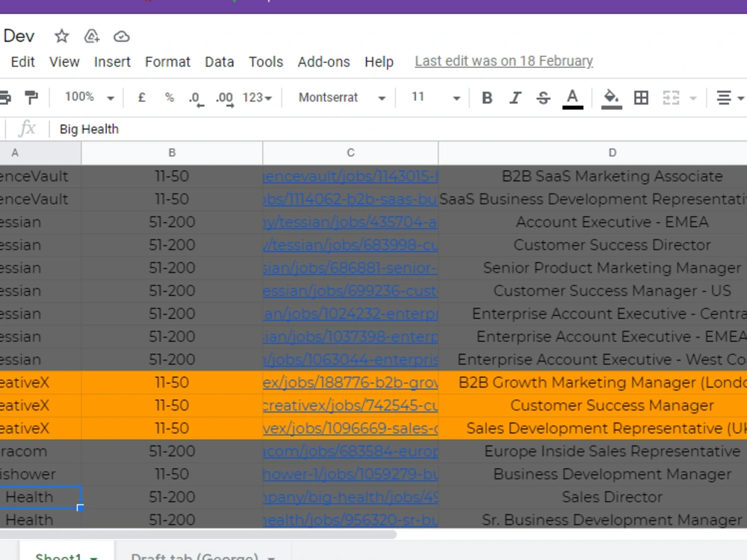This screenshot has width=747, height=560.
Task: Open the 123 number format dropdown
Action: 257,98
